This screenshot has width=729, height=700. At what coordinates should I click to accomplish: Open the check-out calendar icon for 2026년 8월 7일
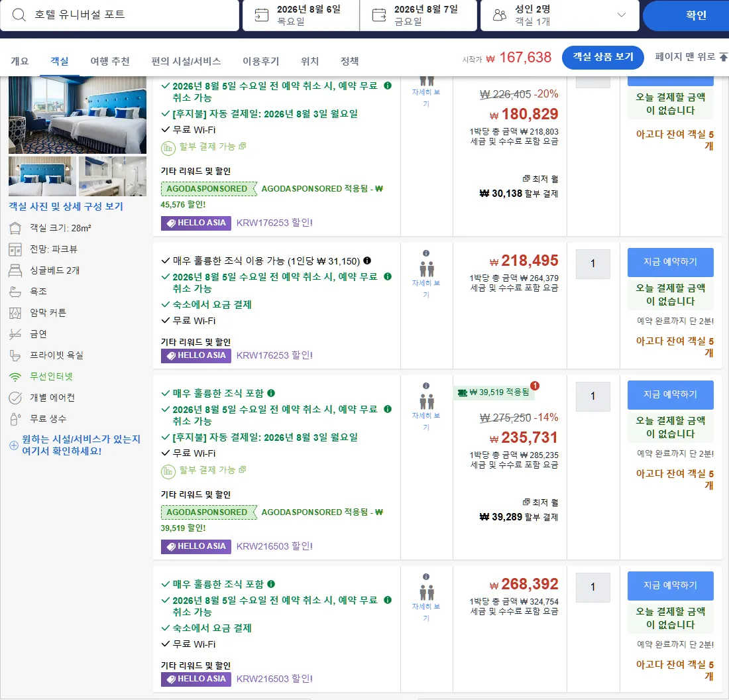[x=379, y=15]
